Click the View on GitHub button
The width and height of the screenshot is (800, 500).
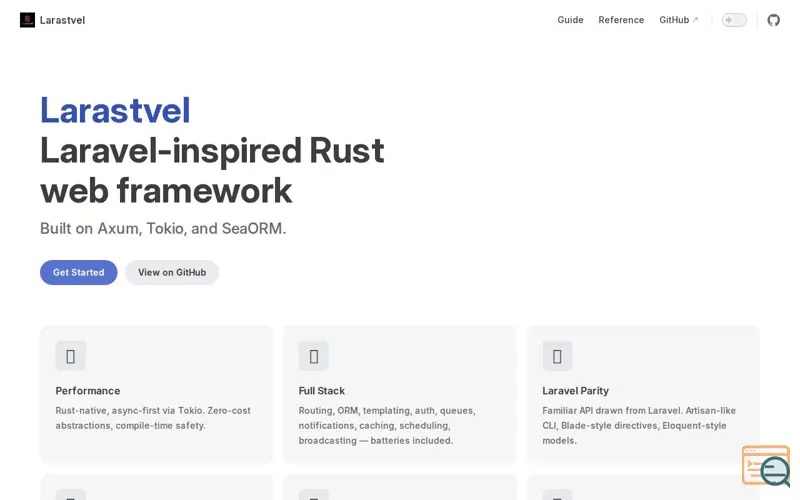172,272
